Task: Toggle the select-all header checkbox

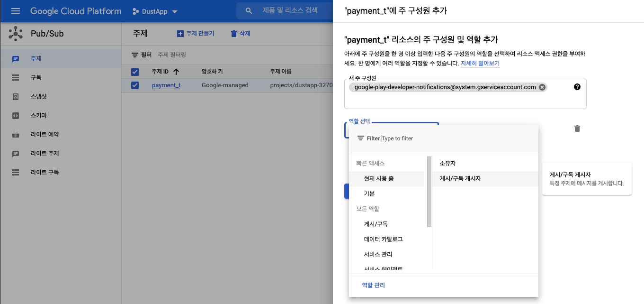Action: [135, 72]
